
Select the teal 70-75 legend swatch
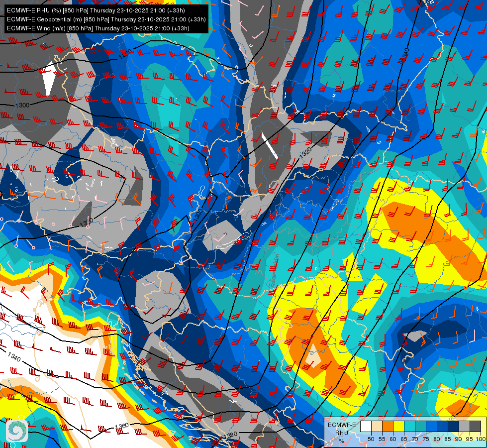(x=420, y=426)
